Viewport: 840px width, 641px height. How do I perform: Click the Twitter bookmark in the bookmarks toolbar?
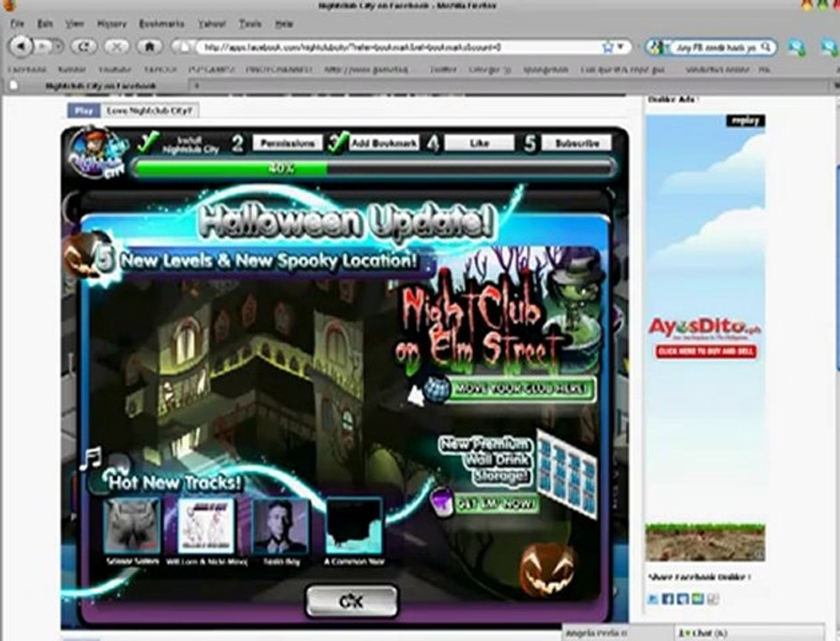point(444,69)
